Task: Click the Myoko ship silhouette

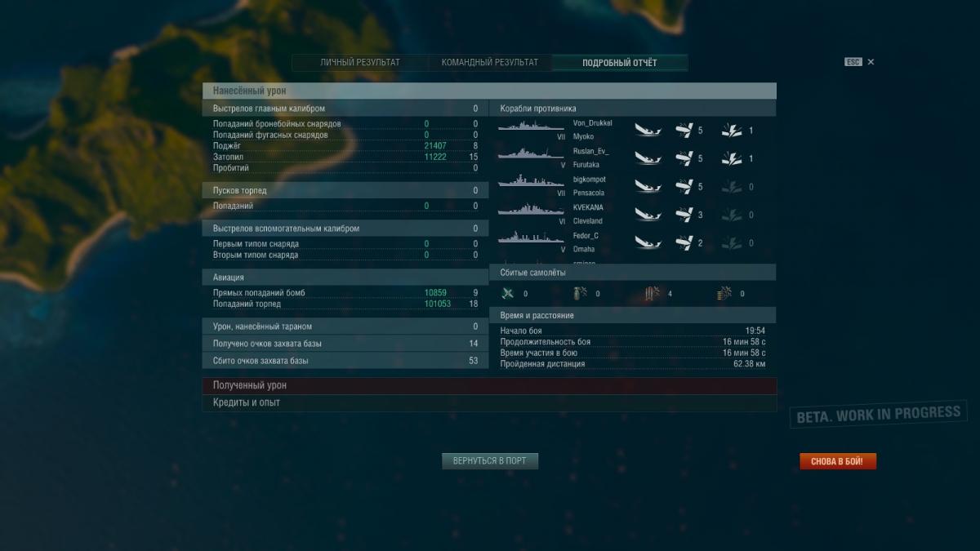Action: [530, 129]
